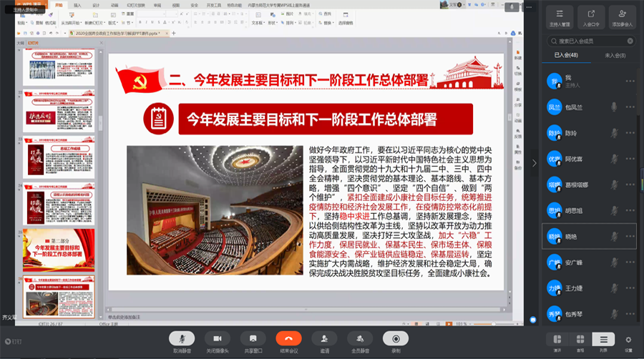The height and width of the screenshot is (359, 644).
Task: Turn off camera with 关闭摄像头
Action: [218, 339]
